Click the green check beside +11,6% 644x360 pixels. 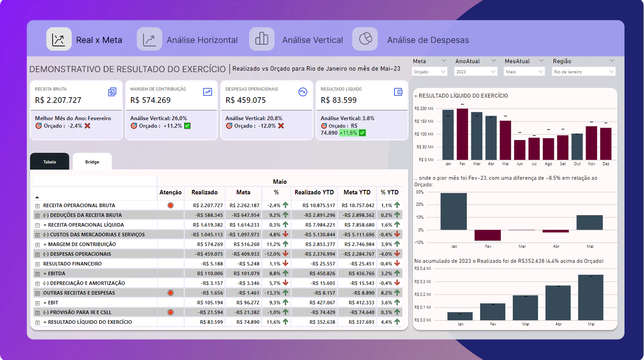pos(363,133)
